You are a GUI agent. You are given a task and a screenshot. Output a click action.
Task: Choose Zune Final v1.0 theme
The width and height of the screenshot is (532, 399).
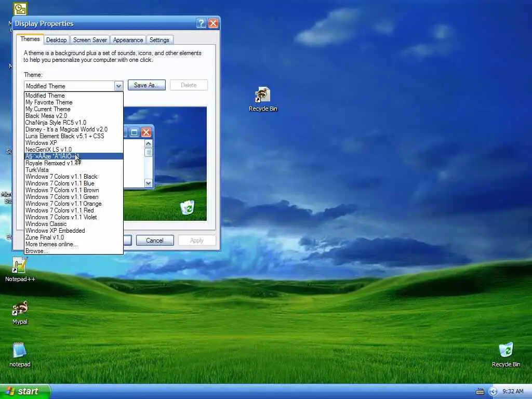point(74,237)
